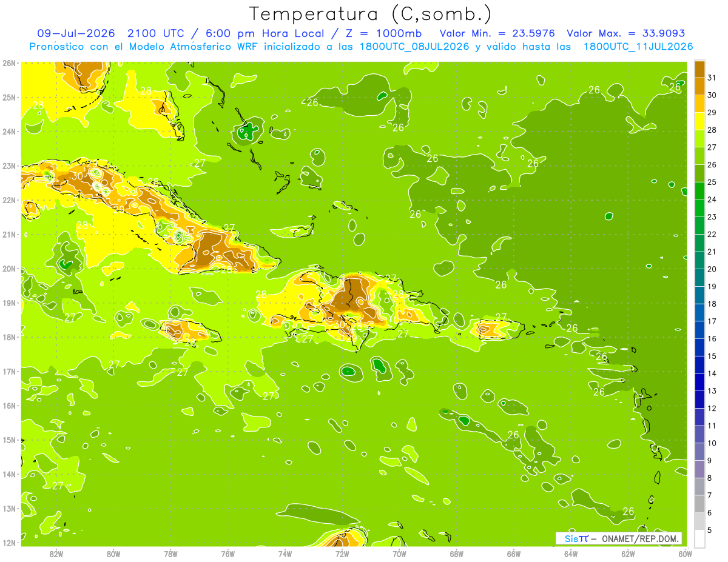
Task: Click the 72W longitude axis label
Action: click(342, 554)
